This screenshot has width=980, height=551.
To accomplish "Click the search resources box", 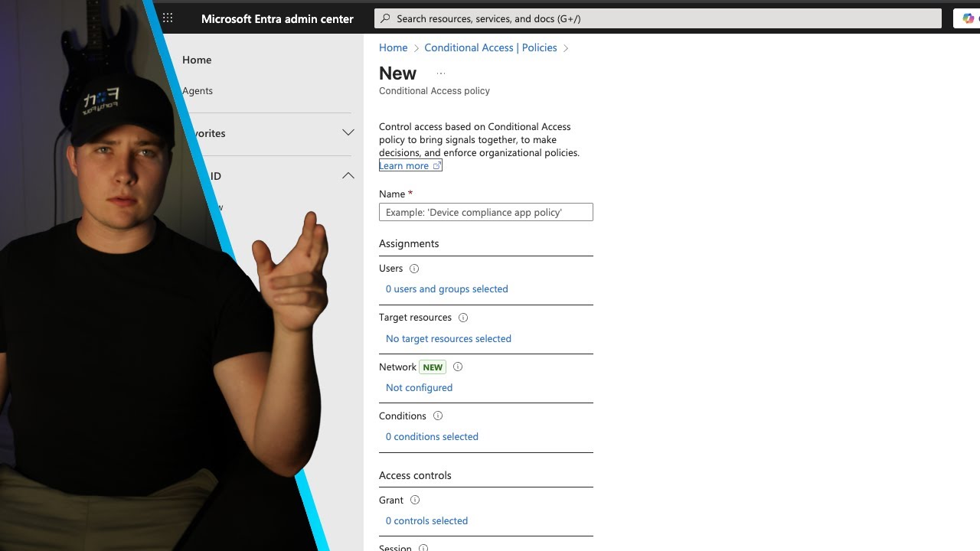I will pos(658,18).
